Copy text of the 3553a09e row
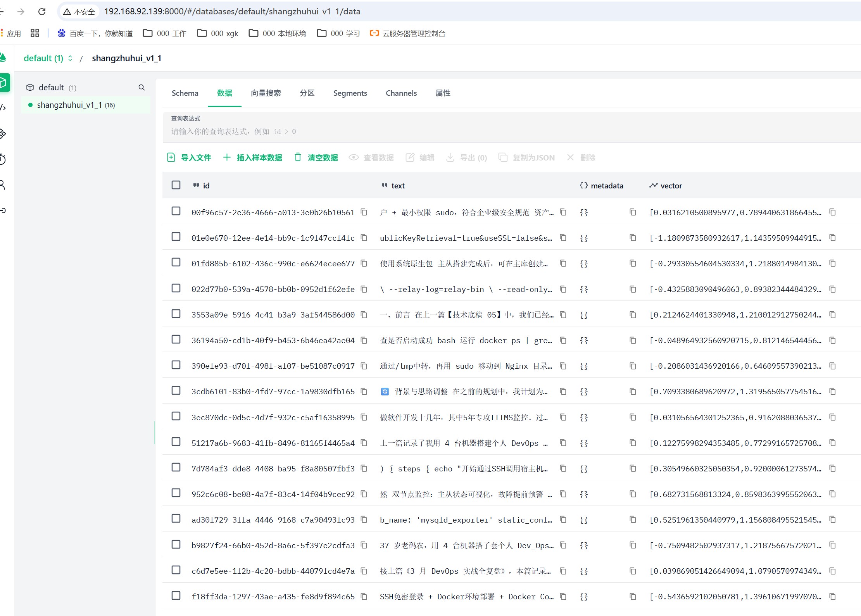Image resolution: width=861 pixels, height=616 pixels. [x=563, y=315]
